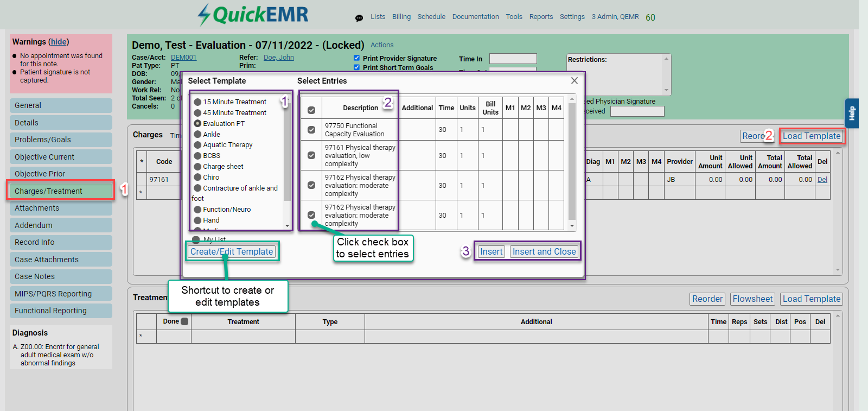This screenshot has width=868, height=411.
Task: Open the Schedule menu
Action: (x=431, y=17)
